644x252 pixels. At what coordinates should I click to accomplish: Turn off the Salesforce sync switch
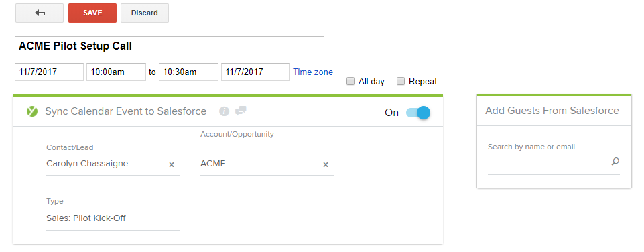[x=418, y=112]
